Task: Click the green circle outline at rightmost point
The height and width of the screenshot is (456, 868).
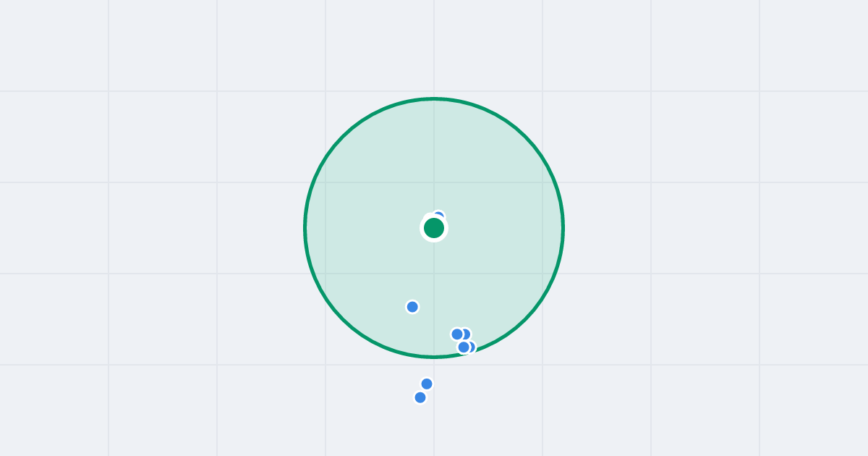Action: pyautogui.click(x=563, y=228)
